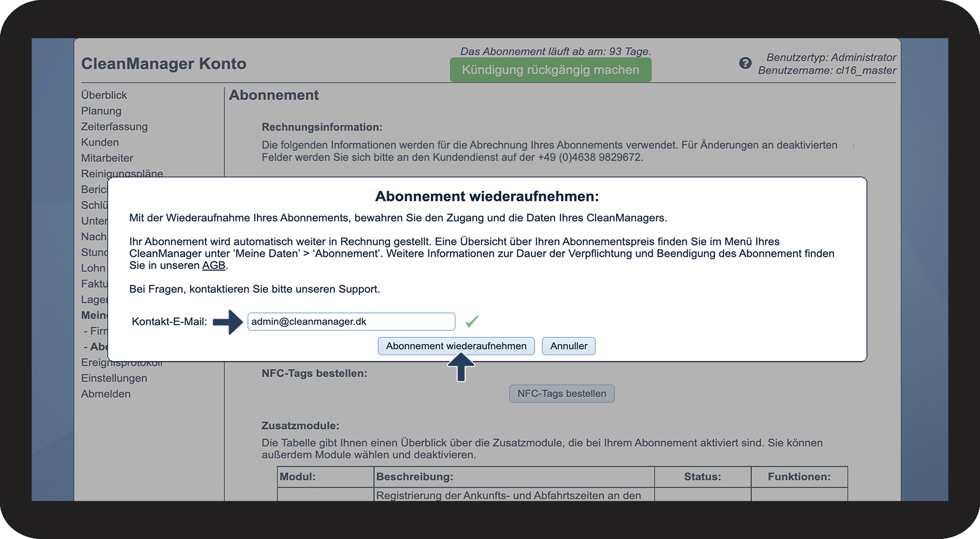This screenshot has width=980, height=539.
Task: Click 'Kündigung rückgängig machen' green button
Action: 550,70
